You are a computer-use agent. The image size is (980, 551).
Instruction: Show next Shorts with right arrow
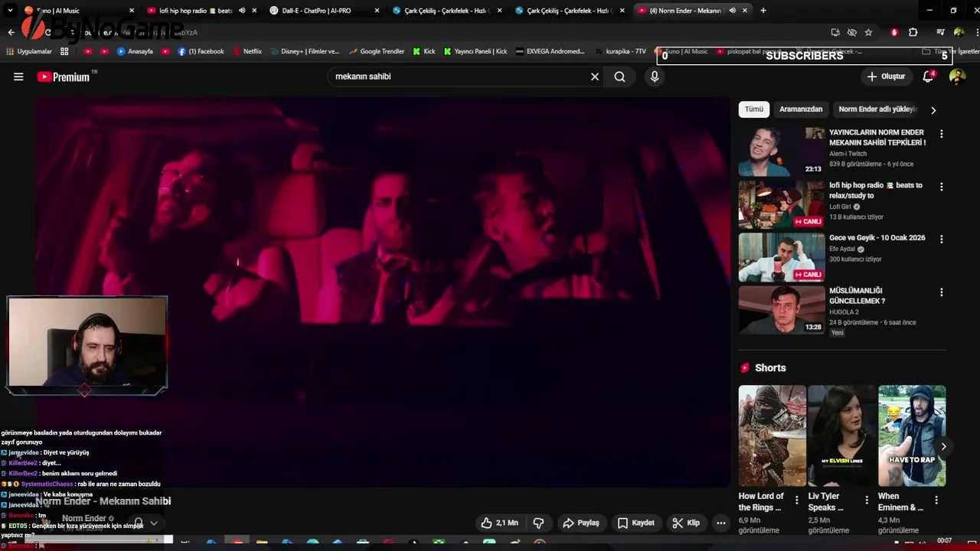(x=943, y=446)
